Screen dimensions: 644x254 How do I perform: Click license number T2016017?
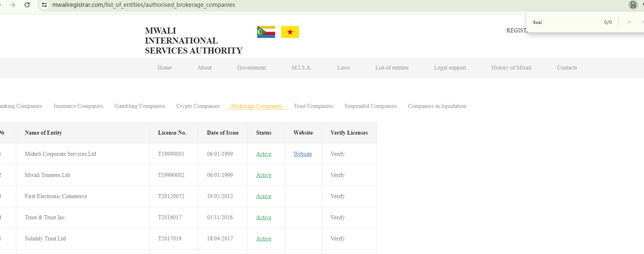(170, 218)
